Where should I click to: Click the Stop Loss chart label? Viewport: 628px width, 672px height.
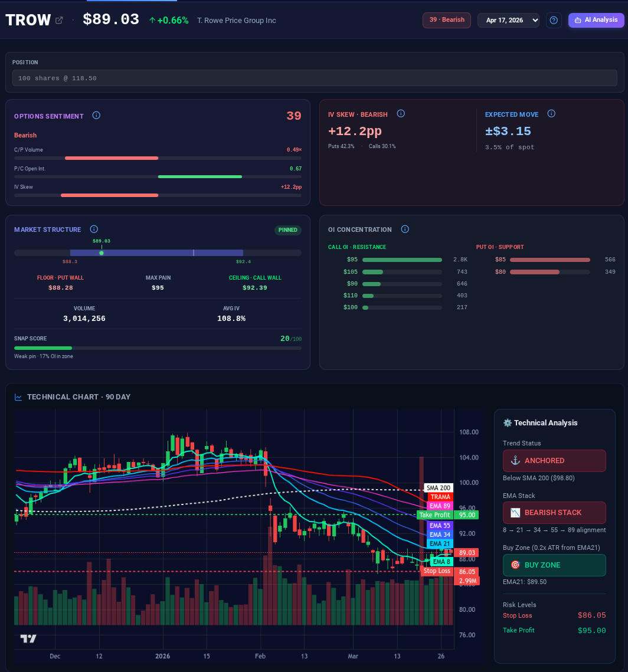tap(437, 571)
